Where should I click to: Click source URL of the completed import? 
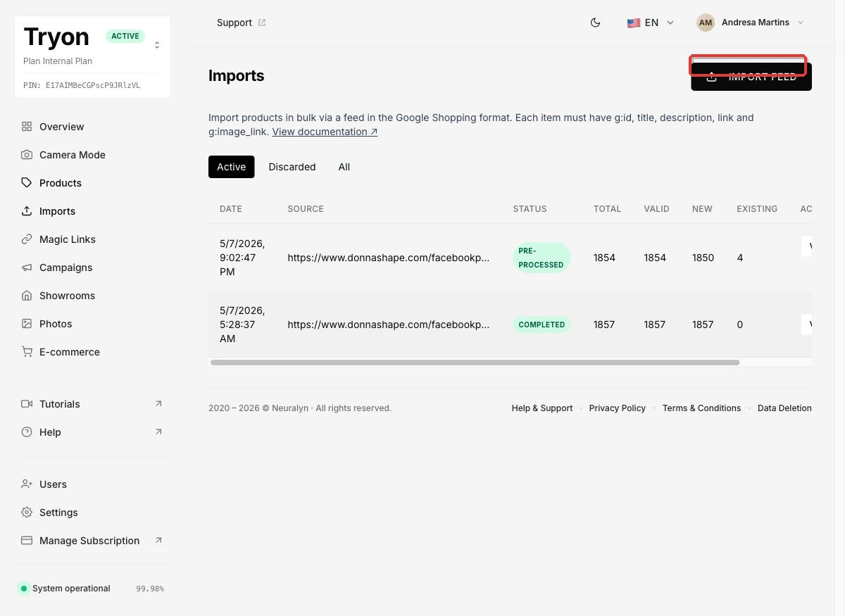tap(388, 325)
